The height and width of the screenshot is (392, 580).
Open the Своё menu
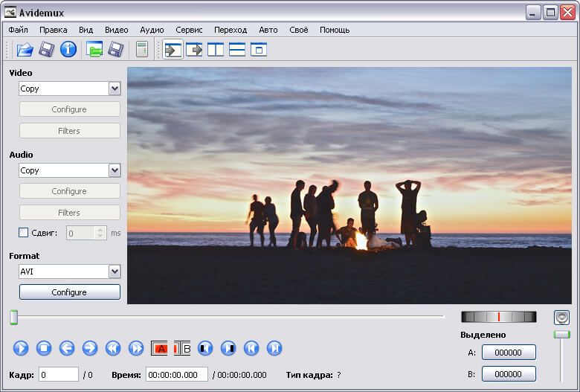298,30
